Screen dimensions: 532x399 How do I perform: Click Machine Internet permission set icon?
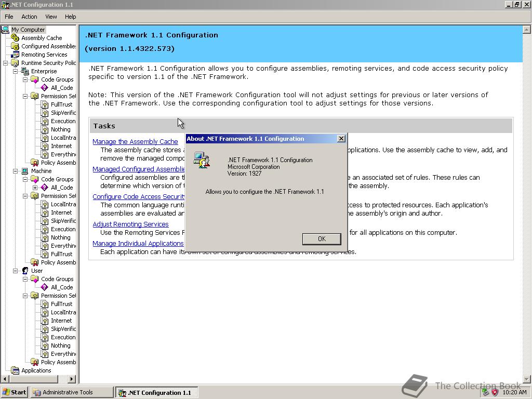(45, 212)
